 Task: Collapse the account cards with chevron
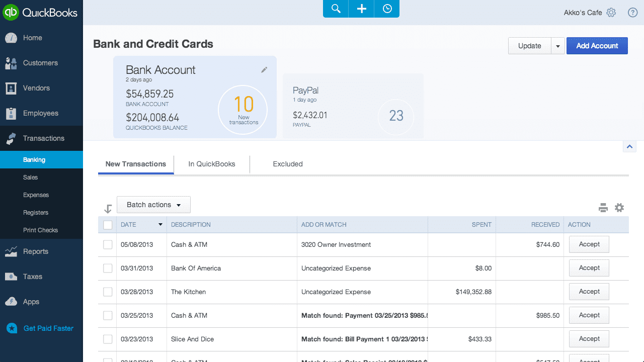(x=629, y=146)
